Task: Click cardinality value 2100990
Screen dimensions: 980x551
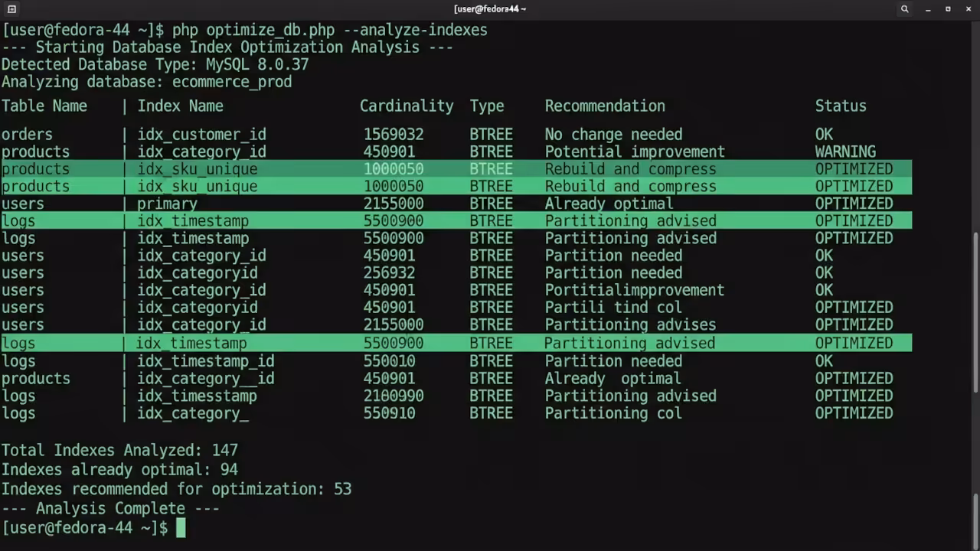Action: click(394, 396)
